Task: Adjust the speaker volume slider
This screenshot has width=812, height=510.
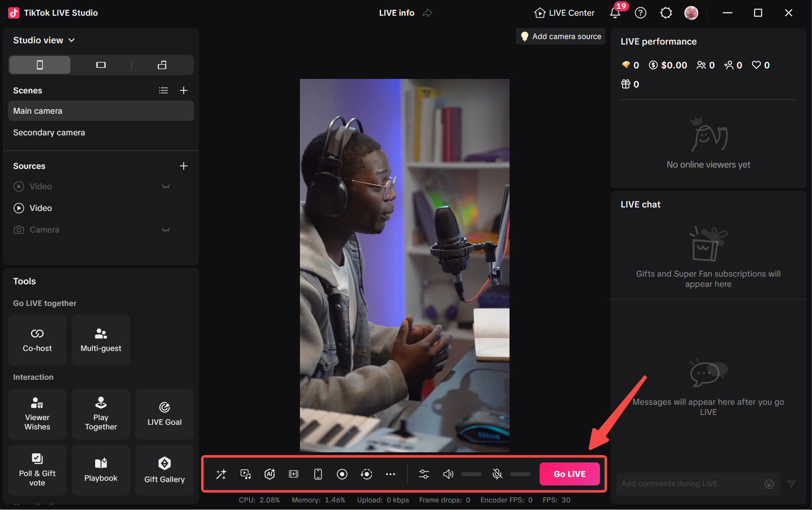Action: (471, 474)
